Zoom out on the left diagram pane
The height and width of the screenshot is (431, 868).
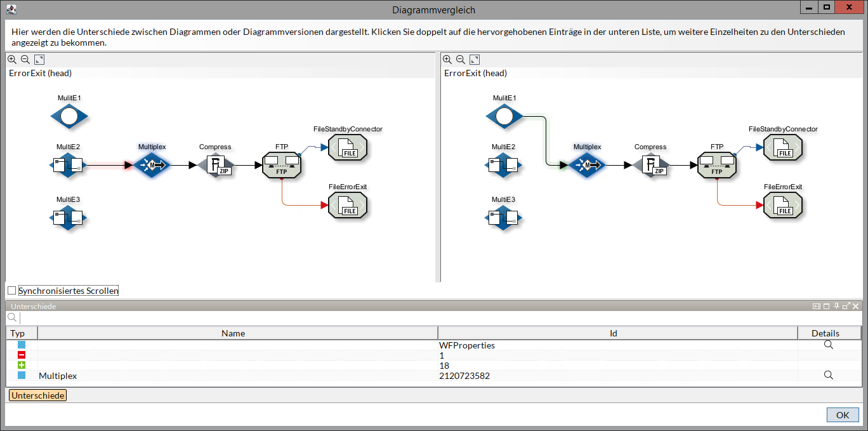click(x=25, y=60)
